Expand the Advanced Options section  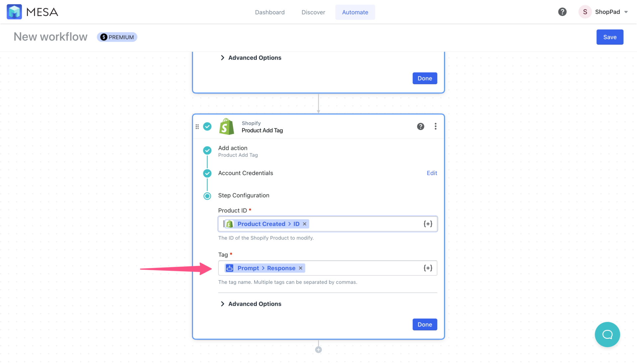click(x=254, y=304)
